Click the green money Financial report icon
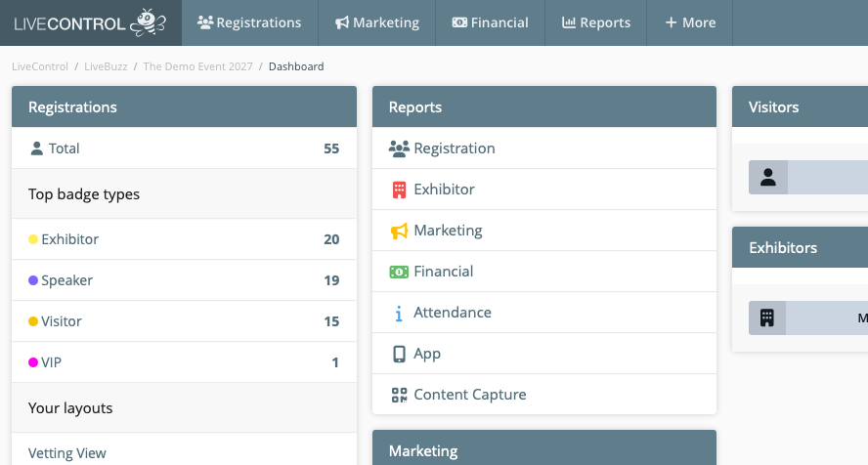Image resolution: width=868 pixels, height=465 pixels. point(399,272)
